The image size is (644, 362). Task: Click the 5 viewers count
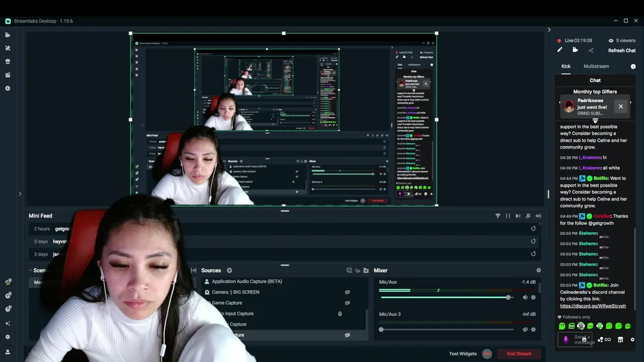tap(622, 41)
